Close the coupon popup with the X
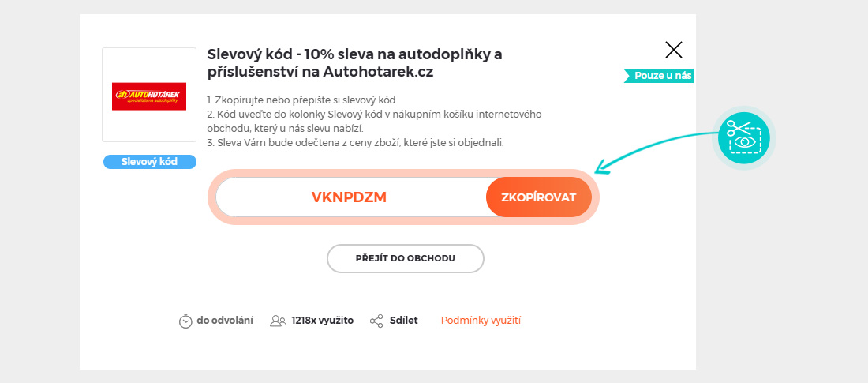The height and width of the screenshot is (383, 868). 673,50
